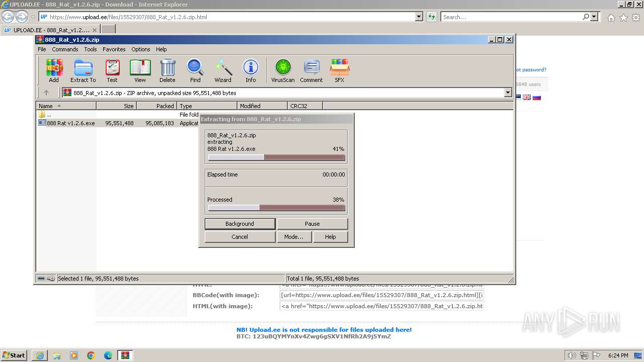The height and width of the screenshot is (362, 644).
Task: Click the VirusScan bug icon
Action: click(283, 70)
